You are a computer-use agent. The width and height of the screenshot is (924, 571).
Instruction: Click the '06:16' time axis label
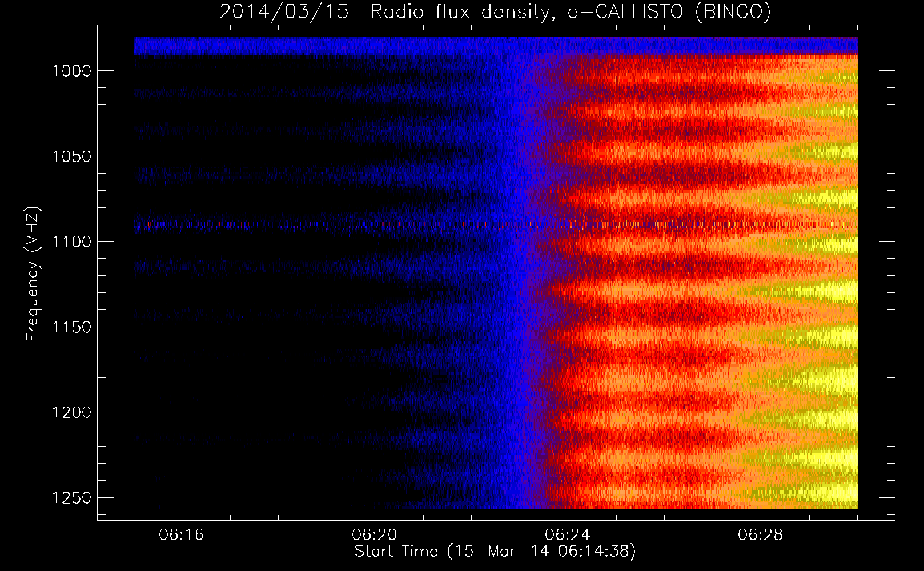(182, 534)
